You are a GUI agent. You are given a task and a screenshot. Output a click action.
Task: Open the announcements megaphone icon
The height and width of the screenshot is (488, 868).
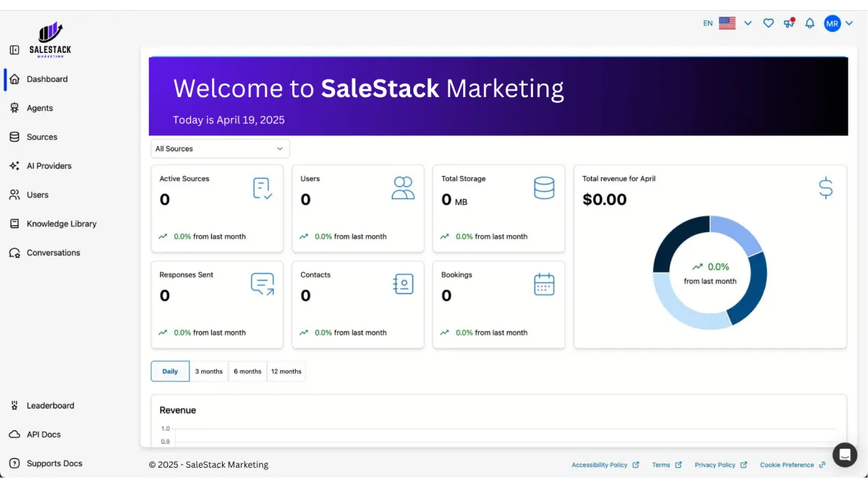pyautogui.click(x=788, y=23)
